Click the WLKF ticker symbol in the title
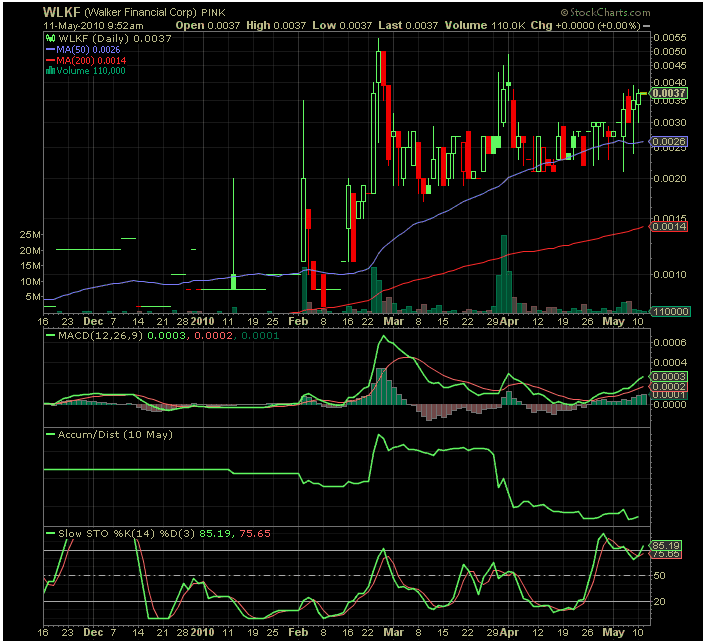Viewport: 706px width, 643px height. click(x=62, y=12)
